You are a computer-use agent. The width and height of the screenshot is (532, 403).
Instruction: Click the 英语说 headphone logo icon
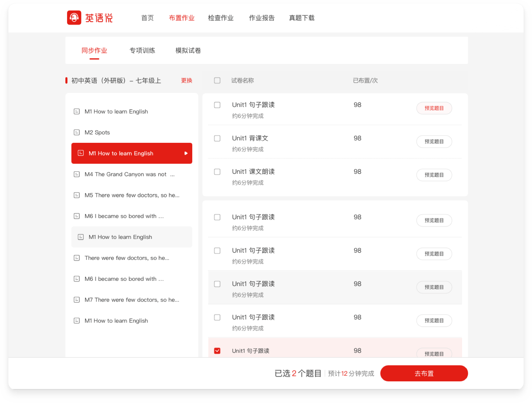coord(74,18)
